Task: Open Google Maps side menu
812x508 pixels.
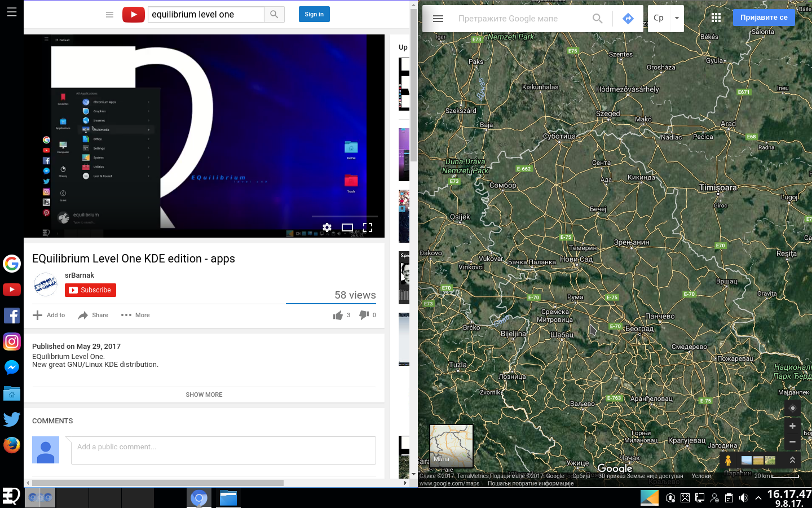Action: 438,19
